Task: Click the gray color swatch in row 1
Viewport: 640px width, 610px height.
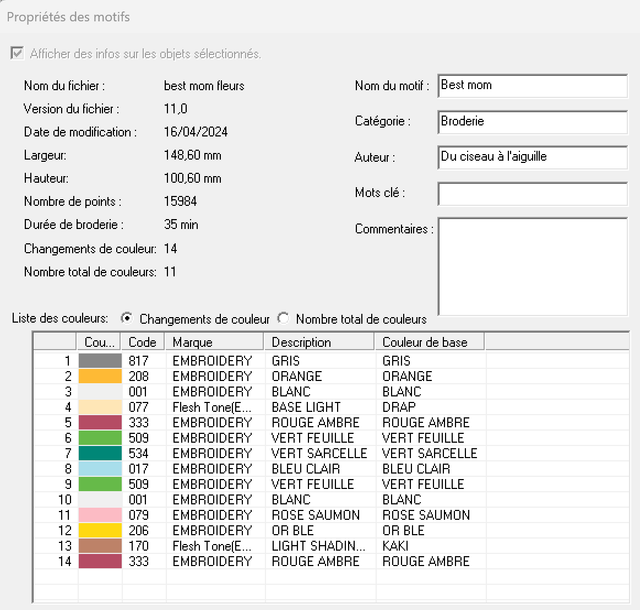Action: (100, 361)
